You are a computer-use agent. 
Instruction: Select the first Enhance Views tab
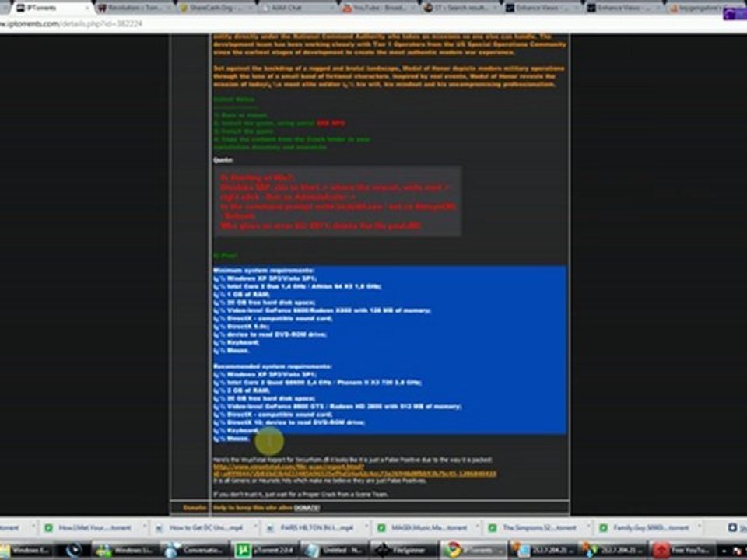[542, 8]
